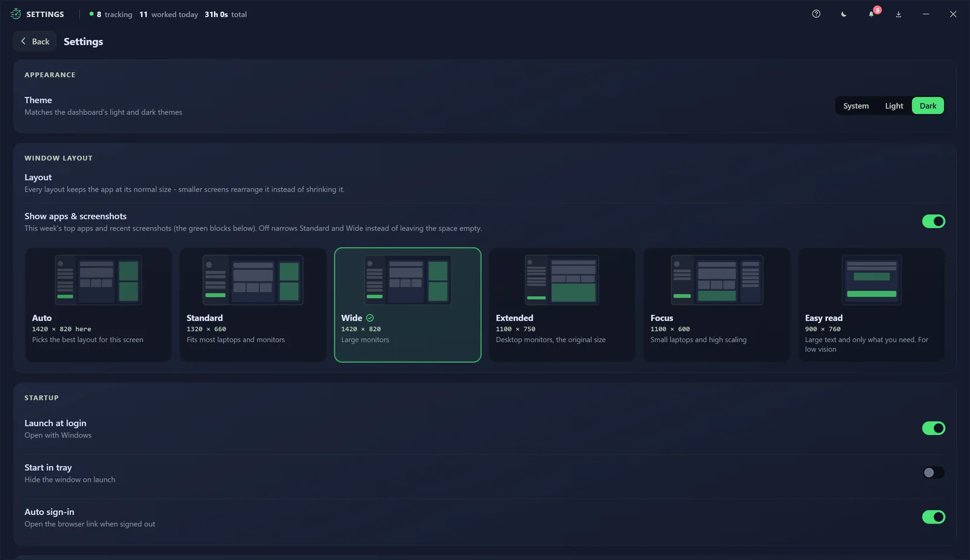Toggle dark mode via the moon icon
Viewport: 970px width, 560px height.
(x=843, y=14)
